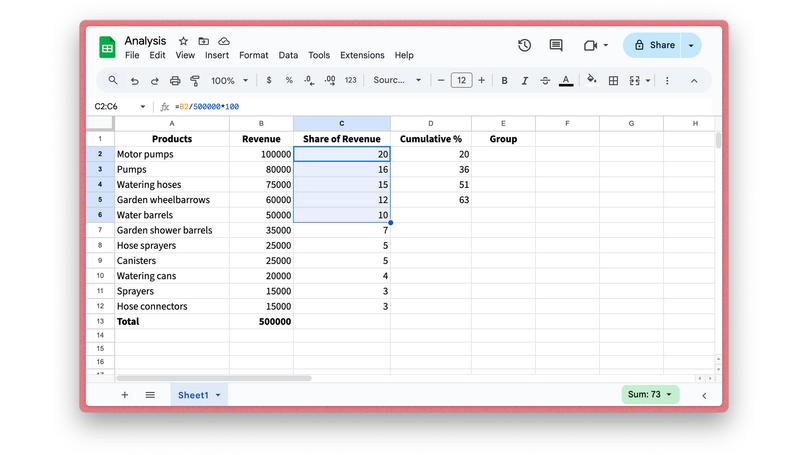Format as currency with dollar icon
This screenshot has height=455, width=808.
click(268, 80)
